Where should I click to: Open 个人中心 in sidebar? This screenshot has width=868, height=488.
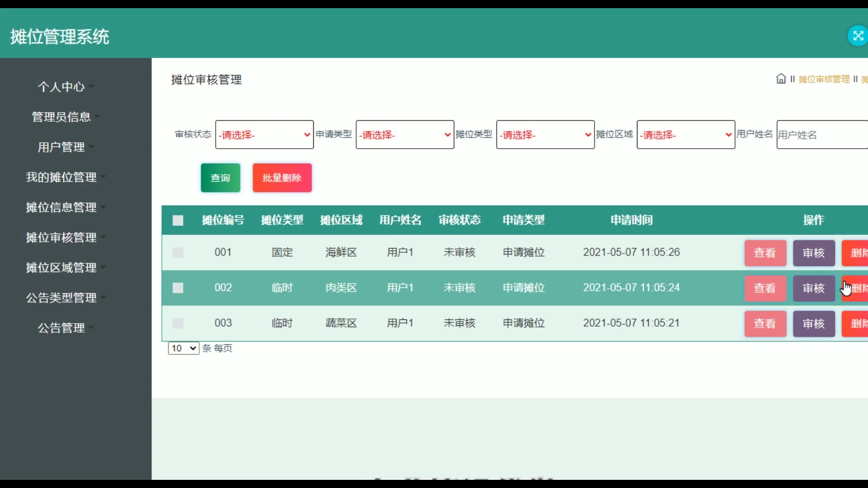[x=61, y=87]
